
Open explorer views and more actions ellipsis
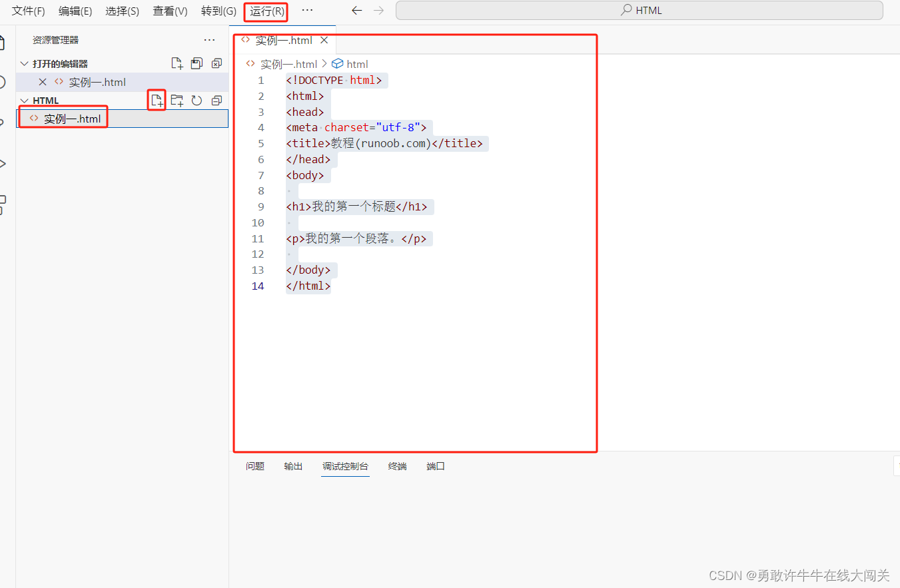210,40
